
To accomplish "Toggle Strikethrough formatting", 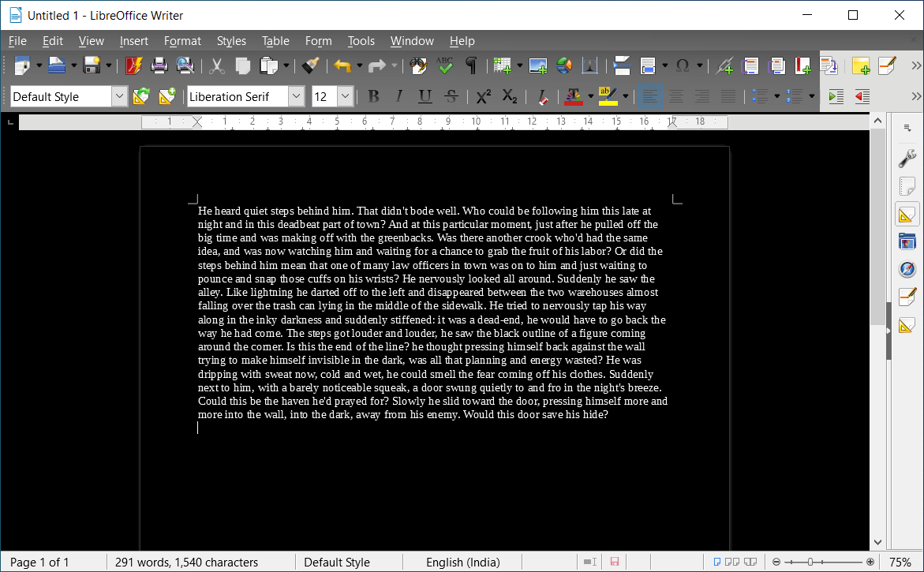I will pyautogui.click(x=451, y=96).
